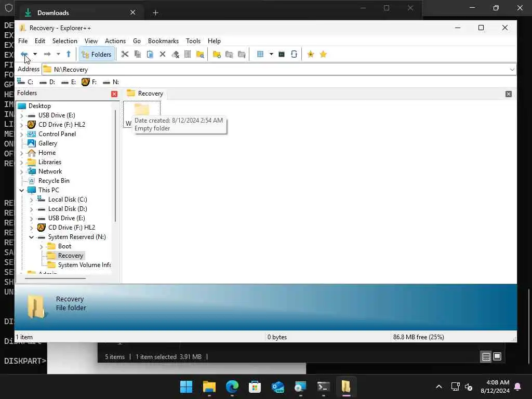Image resolution: width=532 pixels, height=399 pixels.
Task: Click the Move To folder icon
Action: pyautogui.click(x=242, y=54)
